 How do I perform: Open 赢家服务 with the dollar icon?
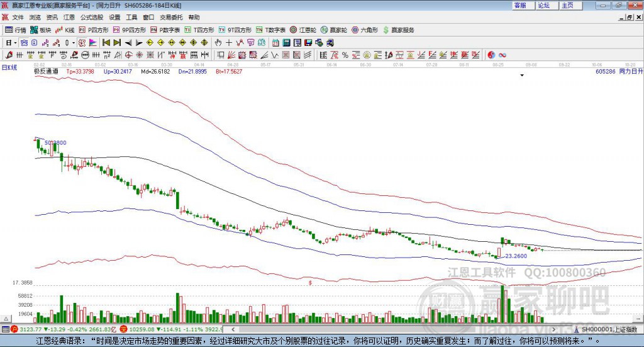coord(399,30)
